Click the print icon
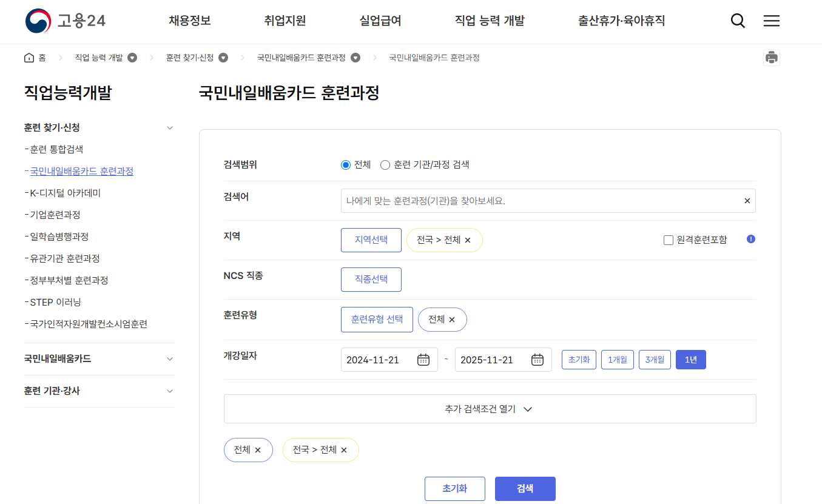Viewport: 822px width, 504px height. point(772,58)
